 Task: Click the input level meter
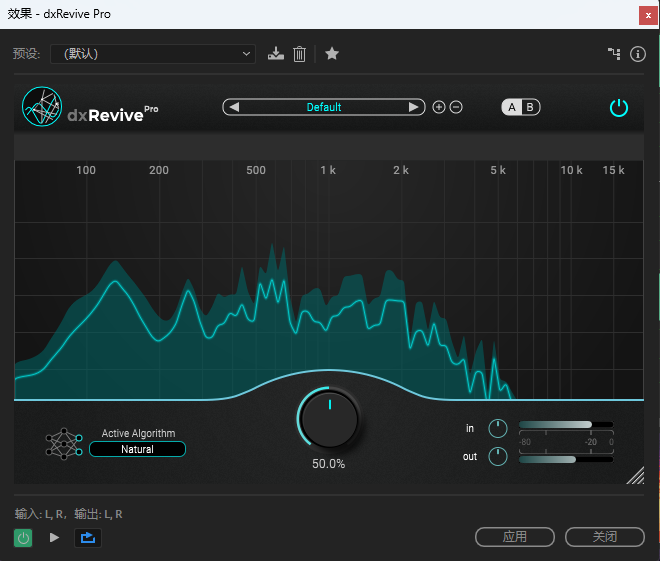pyautogui.click(x=566, y=424)
